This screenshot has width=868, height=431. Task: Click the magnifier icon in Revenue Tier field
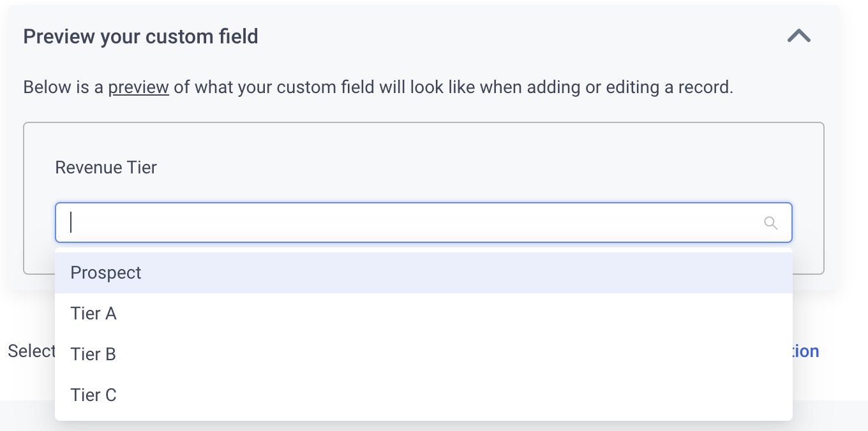pos(770,223)
